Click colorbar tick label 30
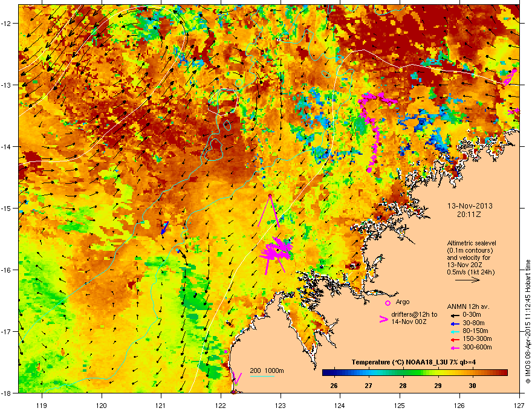The width and height of the screenshot is (532, 411). tap(472, 386)
